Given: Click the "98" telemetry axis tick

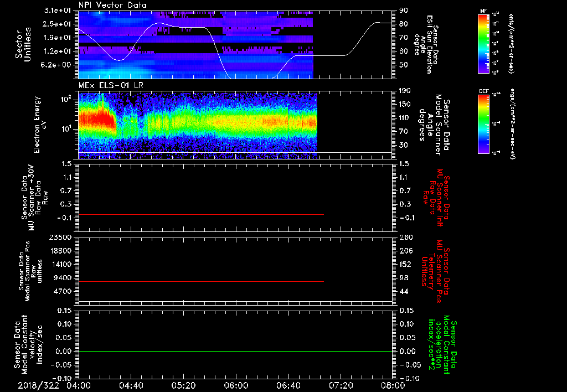Looking at the screenshot, I should [404, 278].
